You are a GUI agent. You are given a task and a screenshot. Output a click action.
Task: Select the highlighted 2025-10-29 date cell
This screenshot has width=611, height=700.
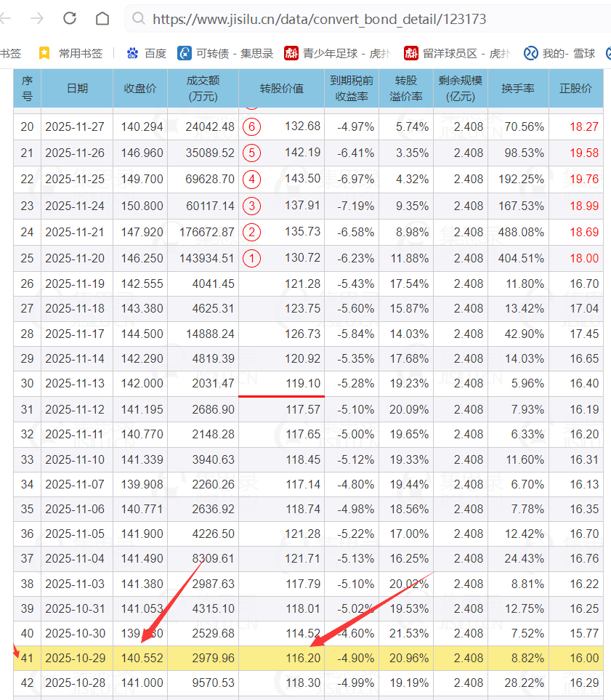[75, 658]
